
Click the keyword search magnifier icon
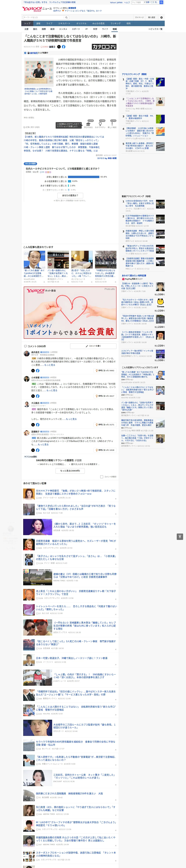pos(66,18)
